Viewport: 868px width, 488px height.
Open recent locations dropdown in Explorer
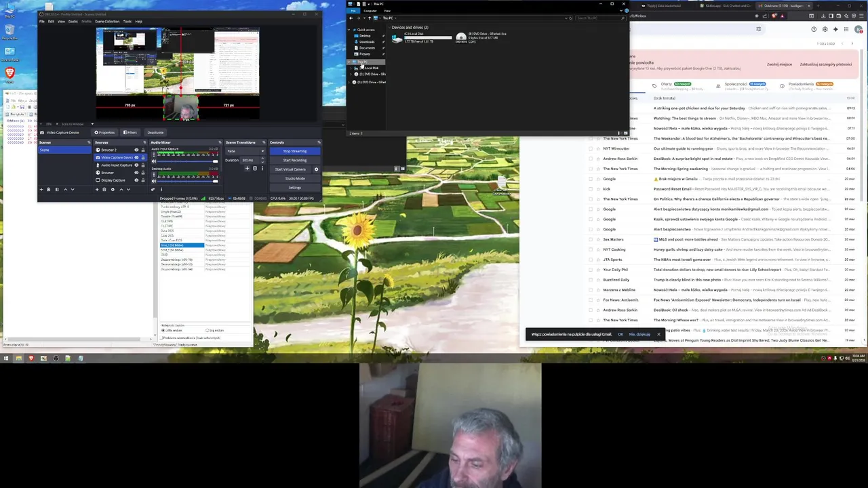pyautogui.click(x=364, y=18)
